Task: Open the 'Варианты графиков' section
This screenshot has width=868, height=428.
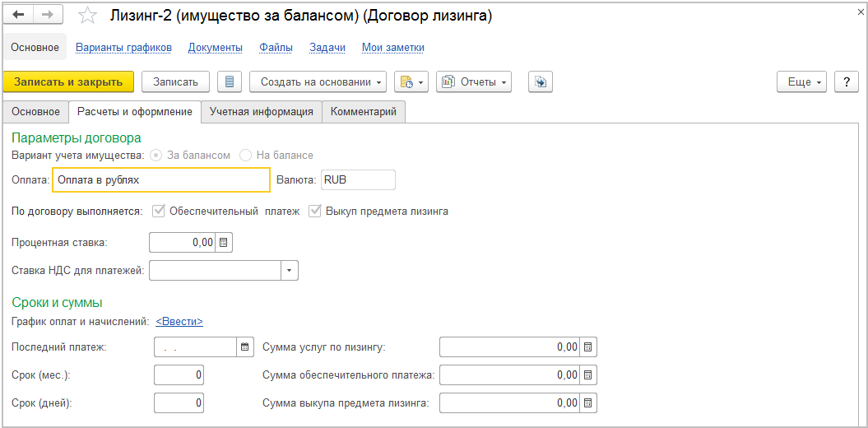Action: tap(123, 48)
